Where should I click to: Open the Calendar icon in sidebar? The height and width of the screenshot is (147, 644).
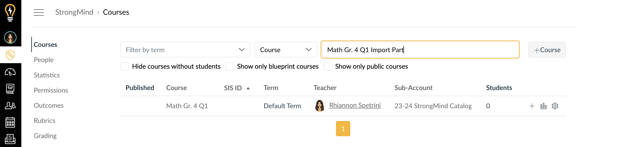10,122
